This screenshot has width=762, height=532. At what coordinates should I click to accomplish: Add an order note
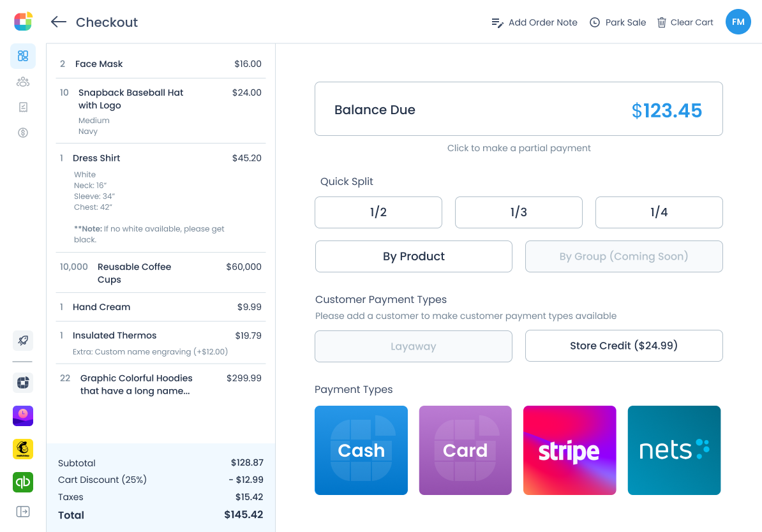point(534,22)
